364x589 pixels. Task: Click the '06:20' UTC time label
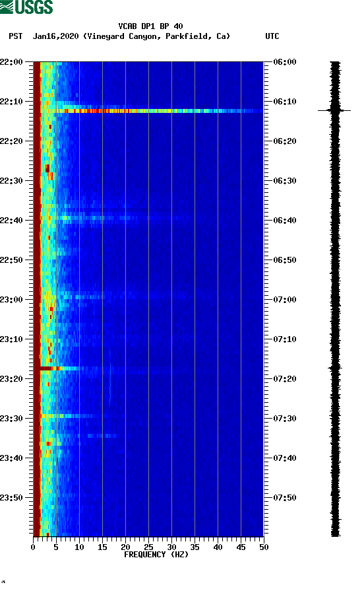click(285, 141)
